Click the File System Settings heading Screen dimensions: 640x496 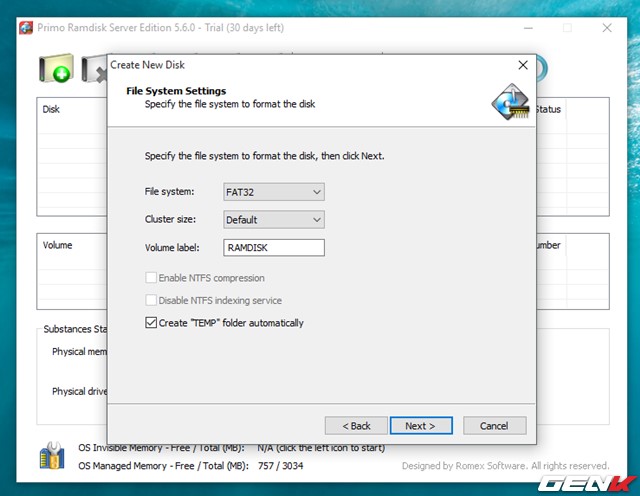(176, 91)
